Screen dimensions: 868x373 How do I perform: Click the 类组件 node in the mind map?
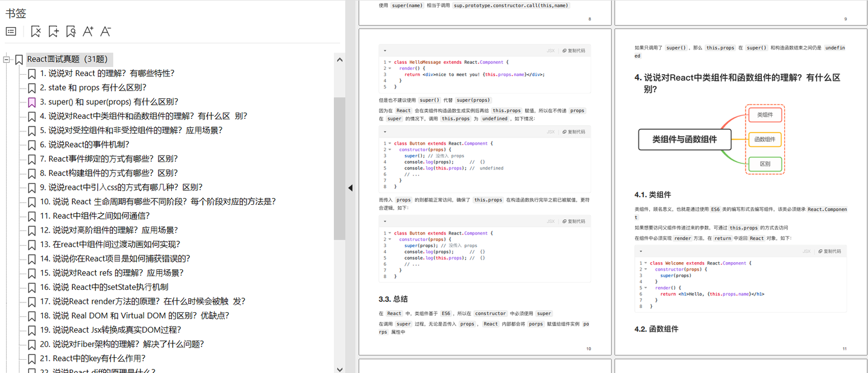coord(765,114)
